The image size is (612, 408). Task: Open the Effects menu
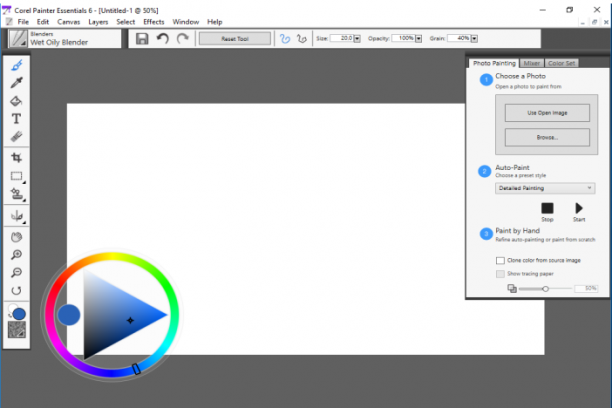[153, 22]
